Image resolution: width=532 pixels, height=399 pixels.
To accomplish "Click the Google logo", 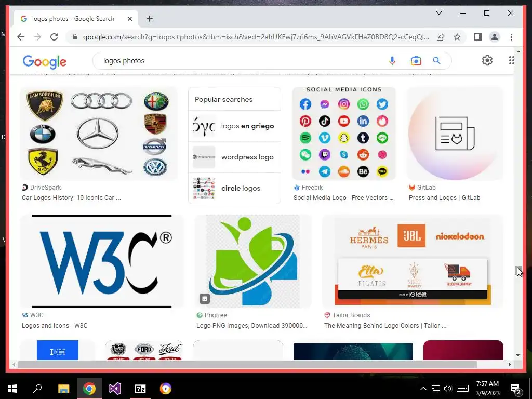I will pyautogui.click(x=45, y=61).
